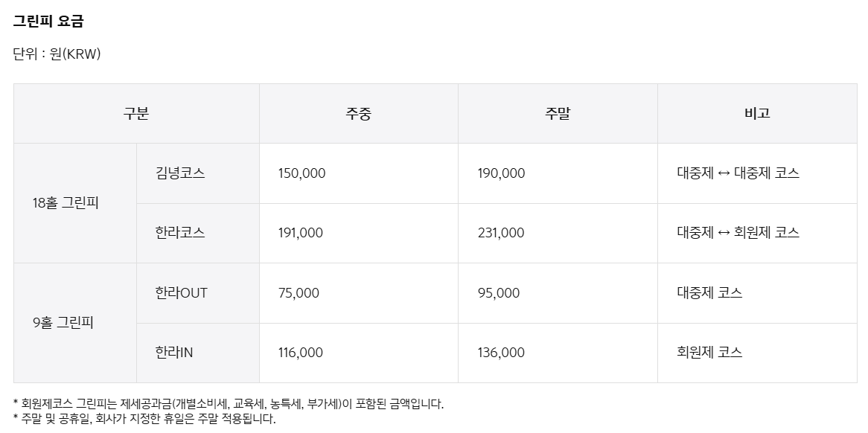Click the 한라IN cell
The height and width of the screenshot is (433, 868).
(197, 352)
